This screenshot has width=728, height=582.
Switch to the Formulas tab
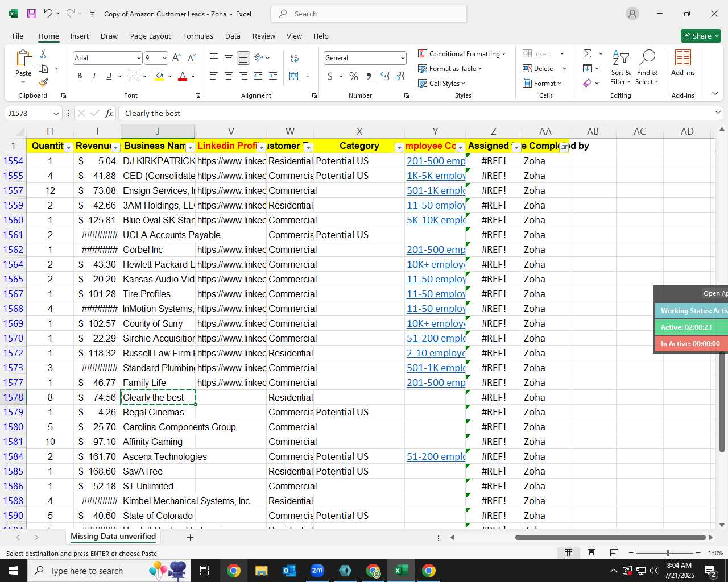coord(198,36)
